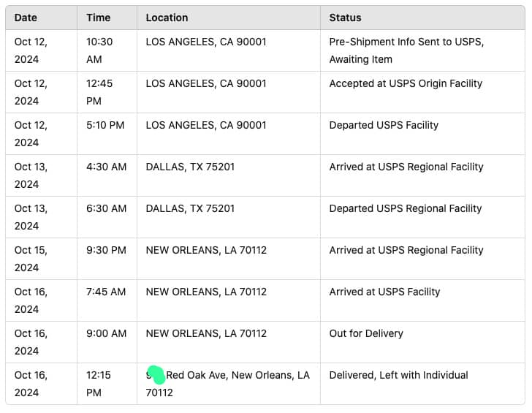Viewport: 532px width, 413px height.
Task: Click the Date column header
Action: [x=26, y=18]
